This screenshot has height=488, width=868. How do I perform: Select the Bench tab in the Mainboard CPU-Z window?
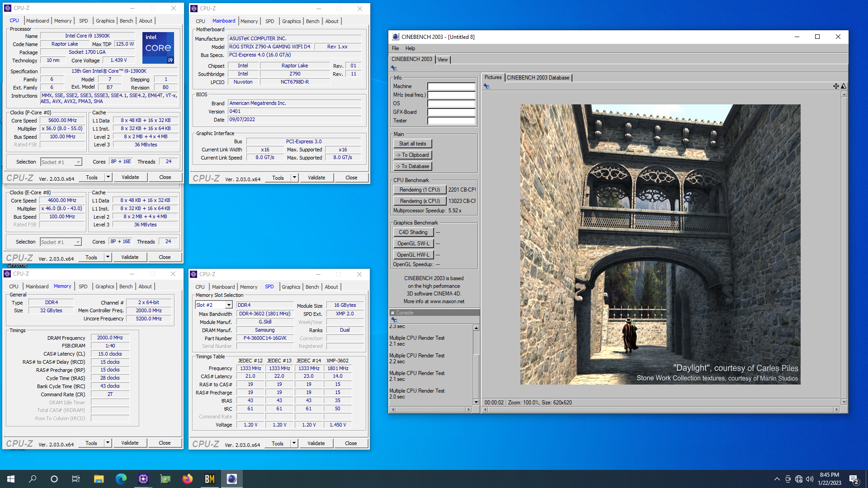pyautogui.click(x=312, y=21)
